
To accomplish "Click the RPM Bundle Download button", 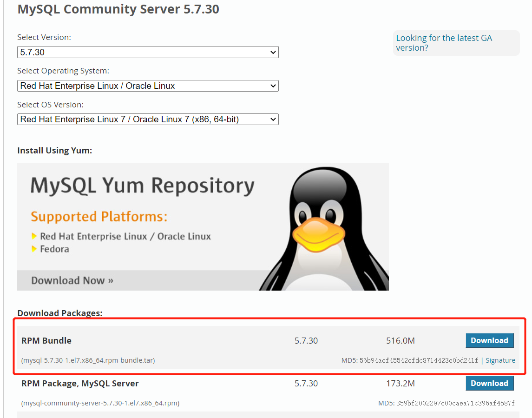I will click(x=490, y=340).
